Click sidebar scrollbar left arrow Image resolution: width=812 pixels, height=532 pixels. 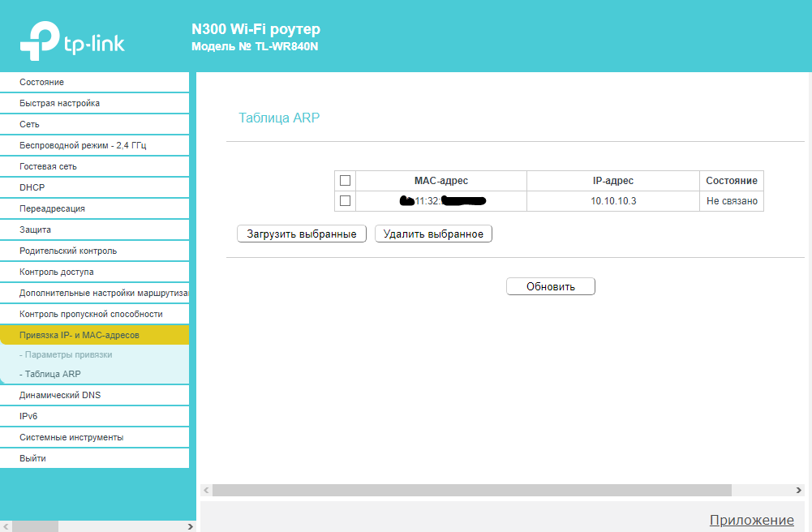(x=6, y=526)
